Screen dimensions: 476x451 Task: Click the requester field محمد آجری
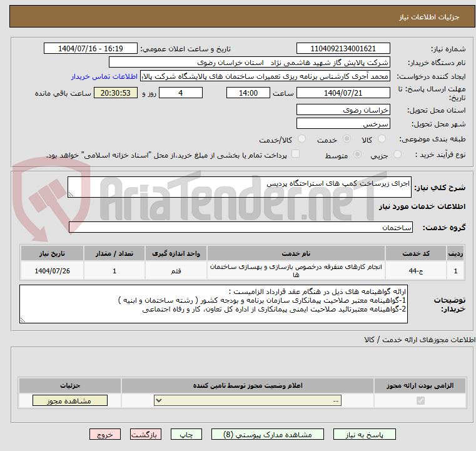(x=265, y=76)
